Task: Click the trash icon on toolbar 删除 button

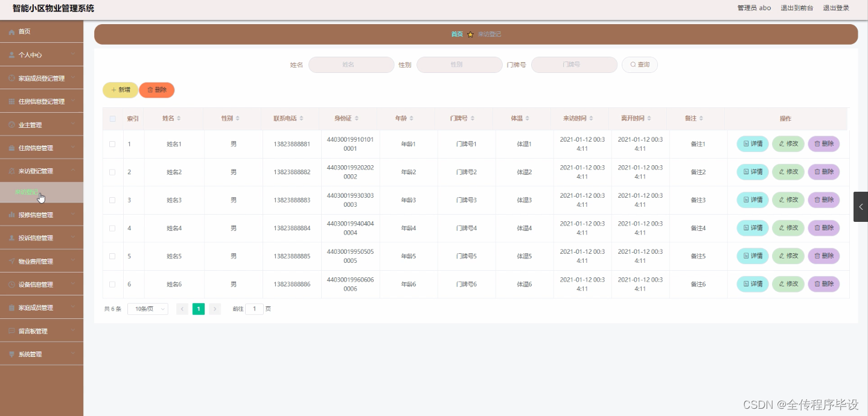Action: pos(150,89)
